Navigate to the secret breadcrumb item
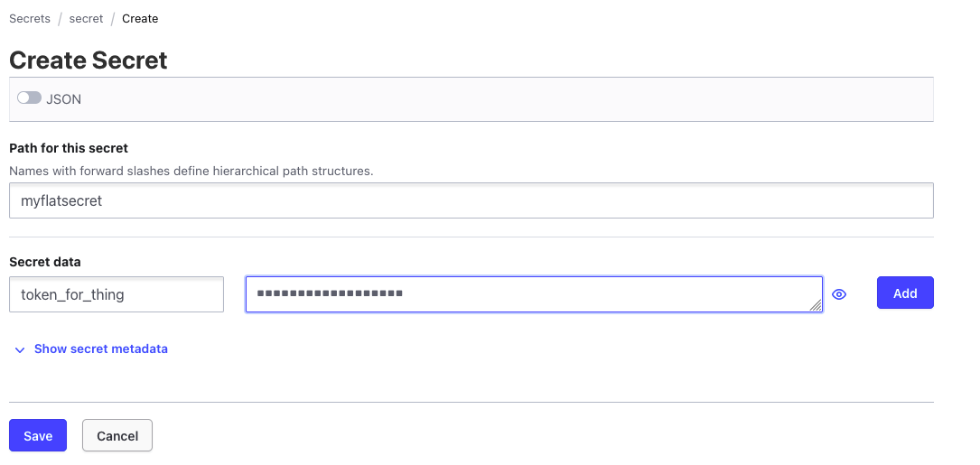Viewport: 980px width, 465px height. click(x=86, y=18)
